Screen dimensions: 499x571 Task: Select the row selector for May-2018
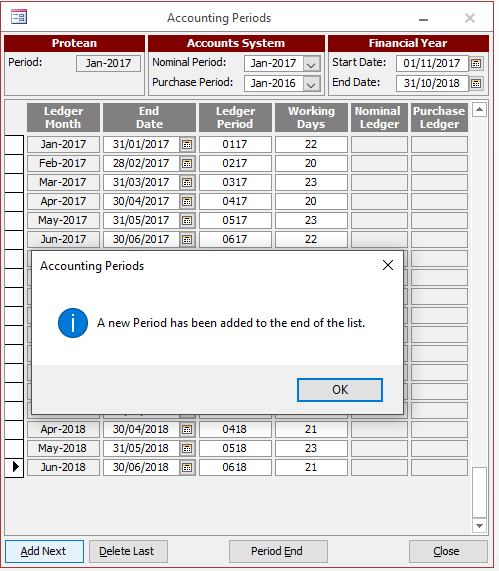[x=14, y=448]
